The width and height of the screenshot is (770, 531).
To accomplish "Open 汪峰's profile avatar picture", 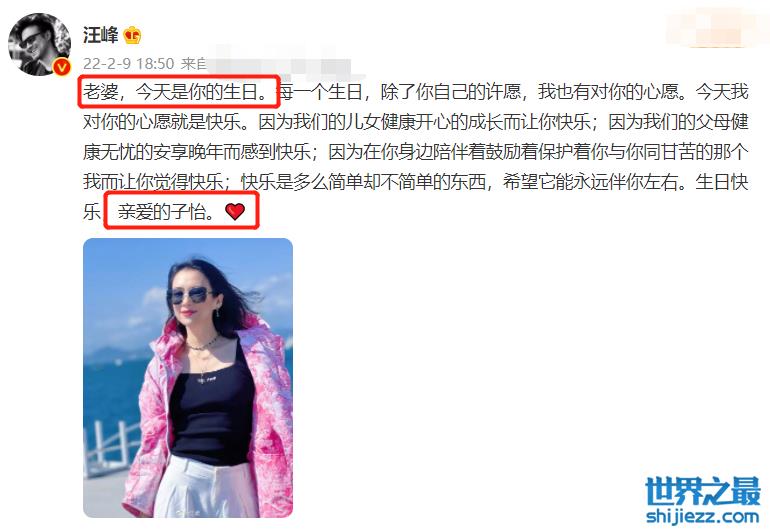I will (x=40, y=44).
